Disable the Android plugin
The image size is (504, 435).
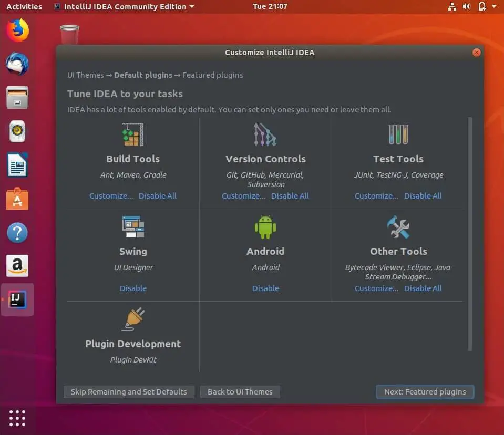265,288
